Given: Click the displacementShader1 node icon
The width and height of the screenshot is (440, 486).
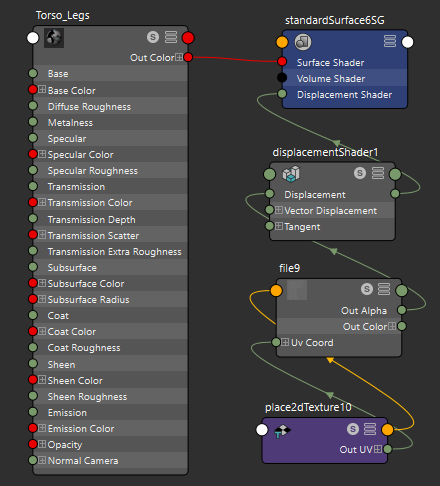Looking at the screenshot, I should coord(291,174).
